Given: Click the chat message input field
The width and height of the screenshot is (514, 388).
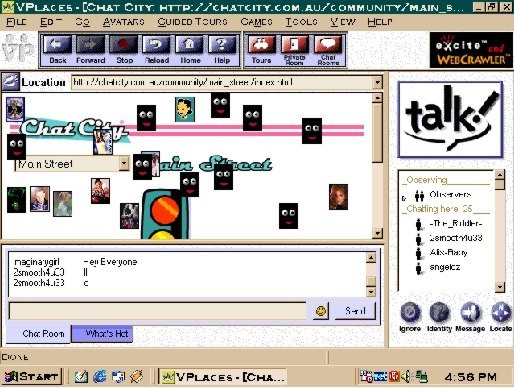Looking at the screenshot, I should pos(157,311).
